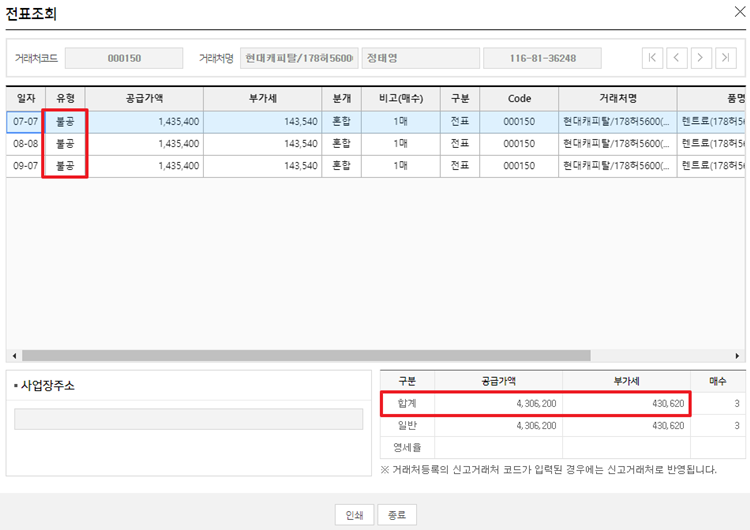Click the 합계 row label in summary
This screenshot has width=750, height=530.
click(407, 403)
